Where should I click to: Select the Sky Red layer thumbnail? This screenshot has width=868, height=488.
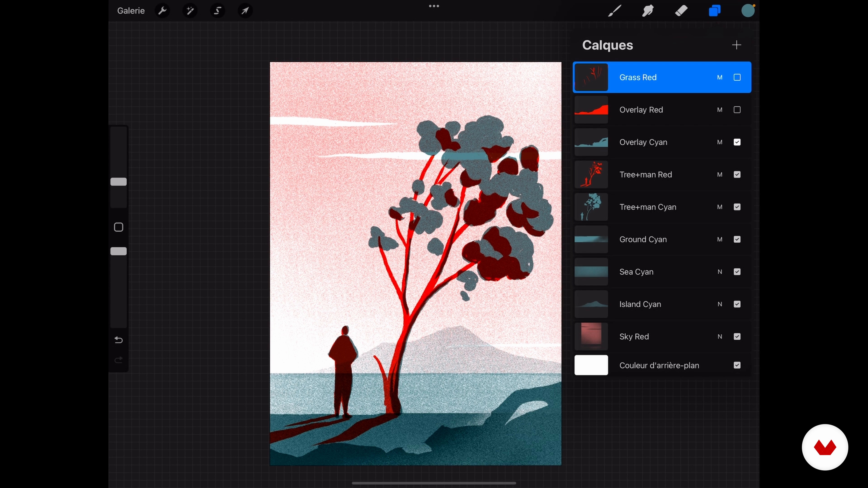(x=591, y=336)
